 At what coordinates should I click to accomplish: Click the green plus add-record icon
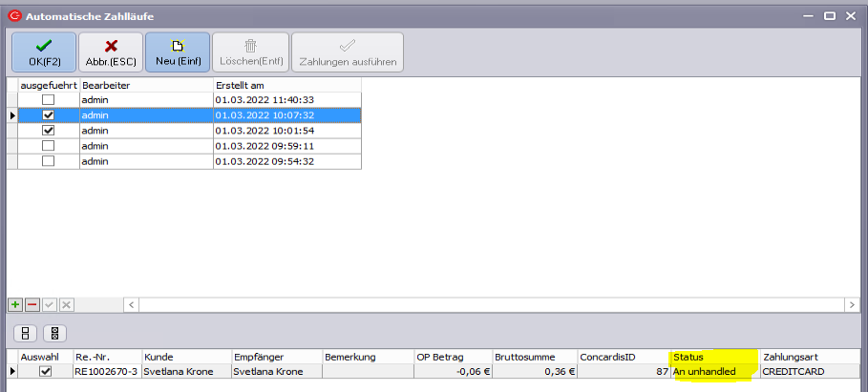coord(15,304)
